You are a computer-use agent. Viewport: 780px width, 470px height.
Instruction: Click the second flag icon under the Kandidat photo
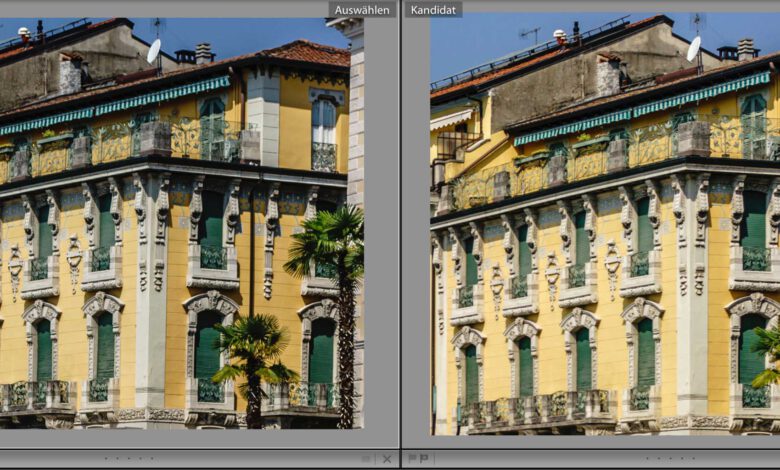[x=424, y=459]
